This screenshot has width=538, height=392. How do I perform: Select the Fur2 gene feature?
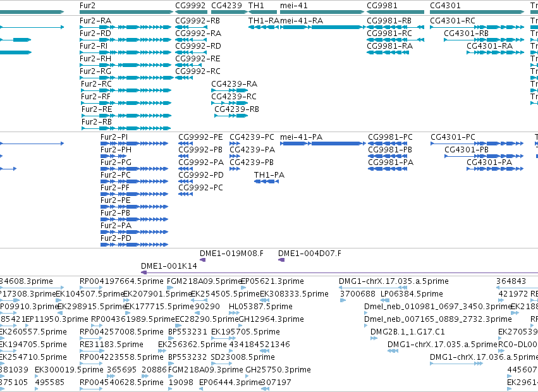pyautogui.click(x=126, y=12)
